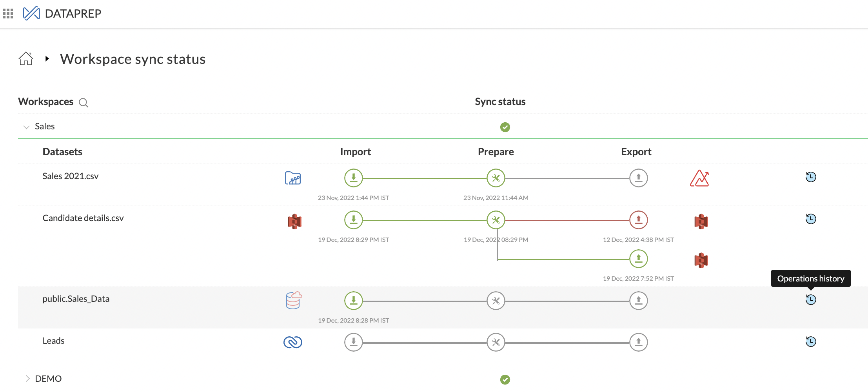Open the Candidate details.csv dataset
The height and width of the screenshot is (392, 868).
(83, 218)
